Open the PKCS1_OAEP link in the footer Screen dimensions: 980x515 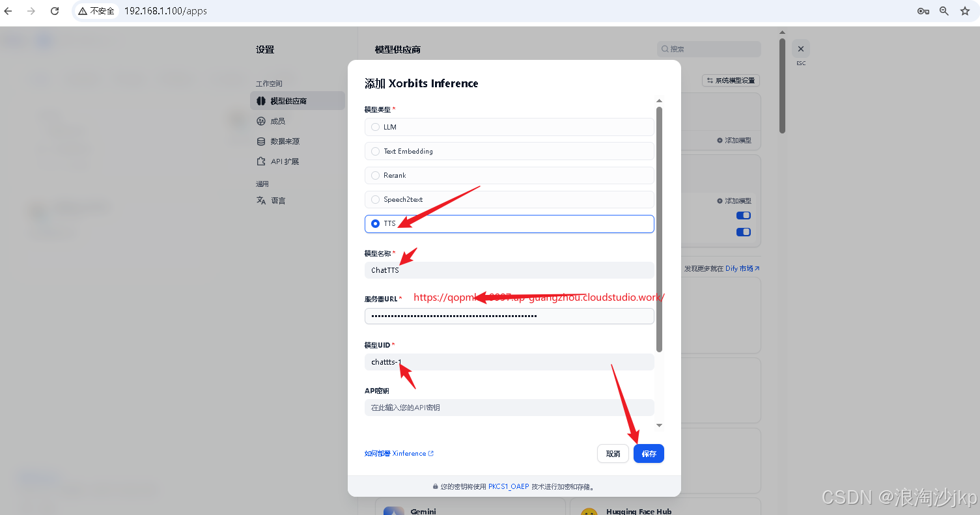509,486
